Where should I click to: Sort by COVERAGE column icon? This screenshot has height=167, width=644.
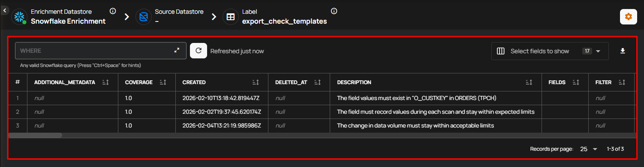(163, 82)
